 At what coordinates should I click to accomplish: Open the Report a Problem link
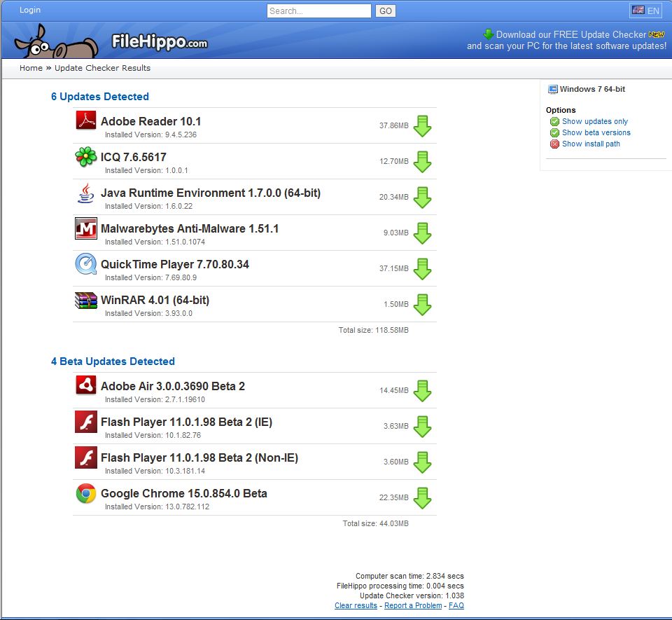[x=413, y=605]
